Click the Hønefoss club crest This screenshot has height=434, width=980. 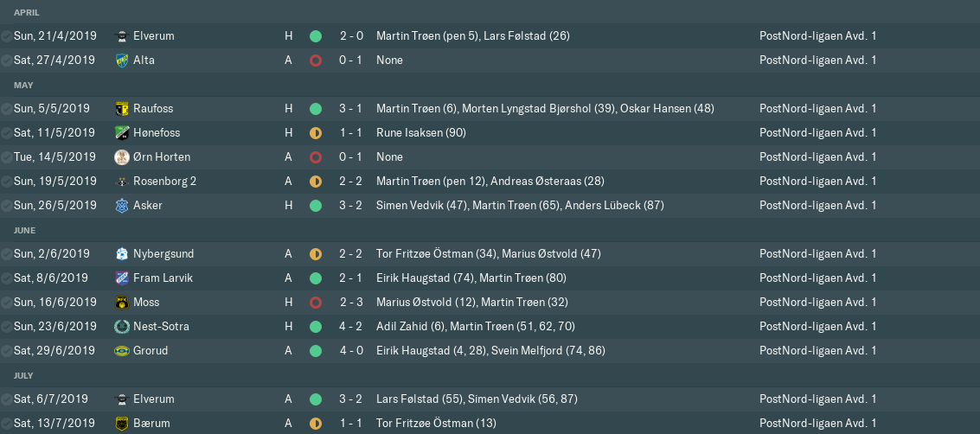click(121, 133)
